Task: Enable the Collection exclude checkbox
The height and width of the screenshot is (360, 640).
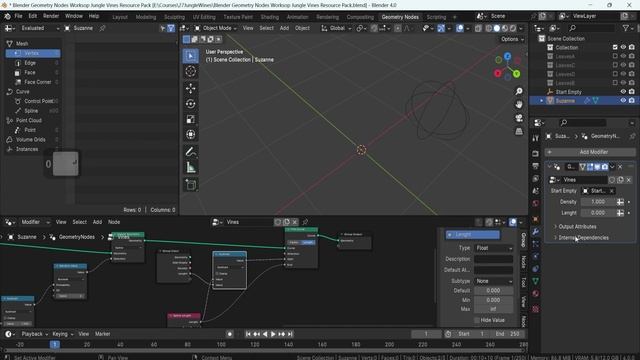Action: pyautogui.click(x=615, y=47)
